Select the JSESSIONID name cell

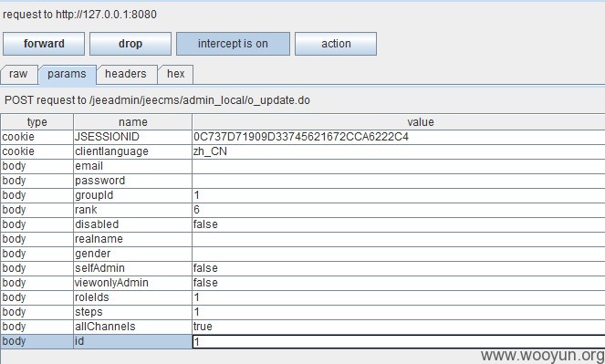pos(132,137)
